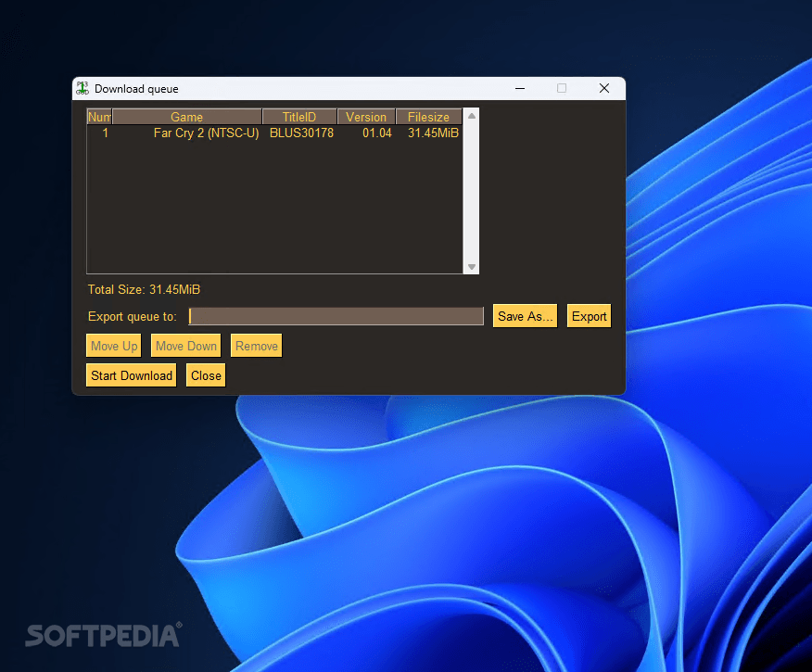
Task: Sort by the Filesize column header
Action: tap(429, 117)
